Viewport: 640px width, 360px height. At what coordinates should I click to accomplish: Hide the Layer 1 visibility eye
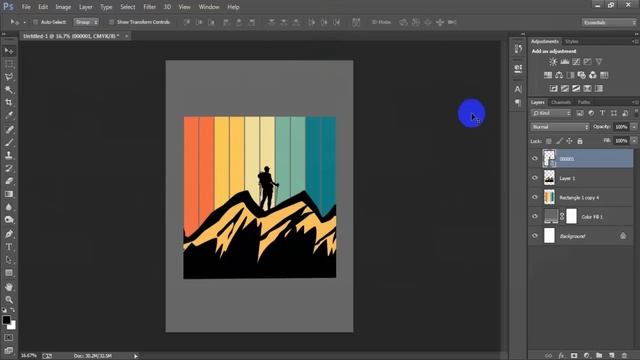[535, 178]
